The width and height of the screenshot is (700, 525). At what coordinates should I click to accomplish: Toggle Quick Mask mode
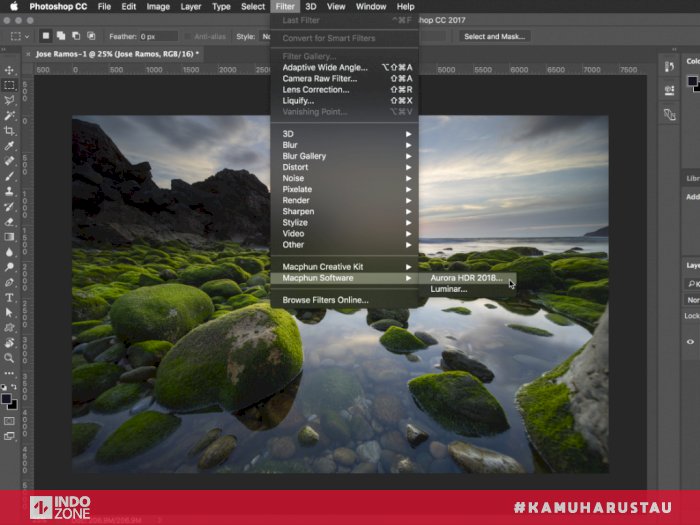(9, 421)
